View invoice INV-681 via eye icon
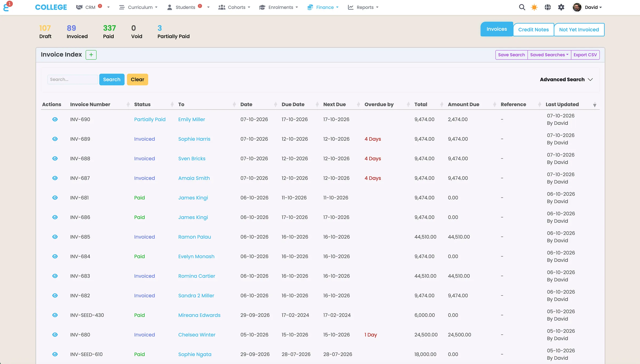 [x=55, y=198]
